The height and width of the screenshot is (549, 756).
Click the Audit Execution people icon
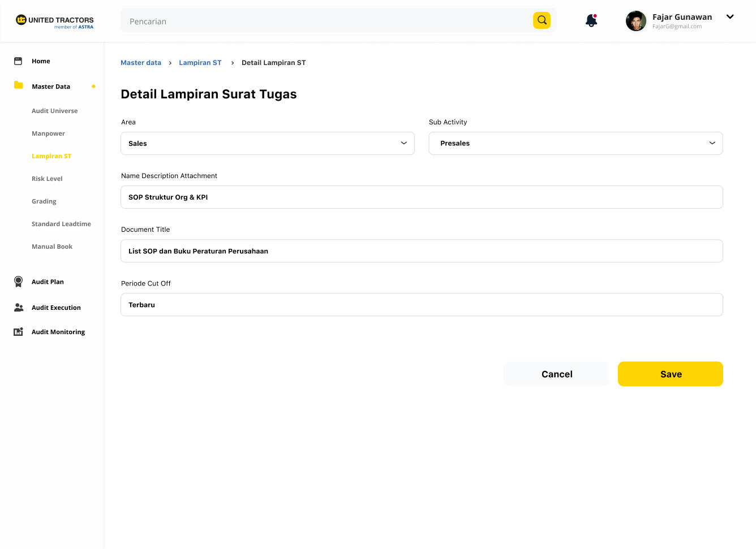(19, 308)
